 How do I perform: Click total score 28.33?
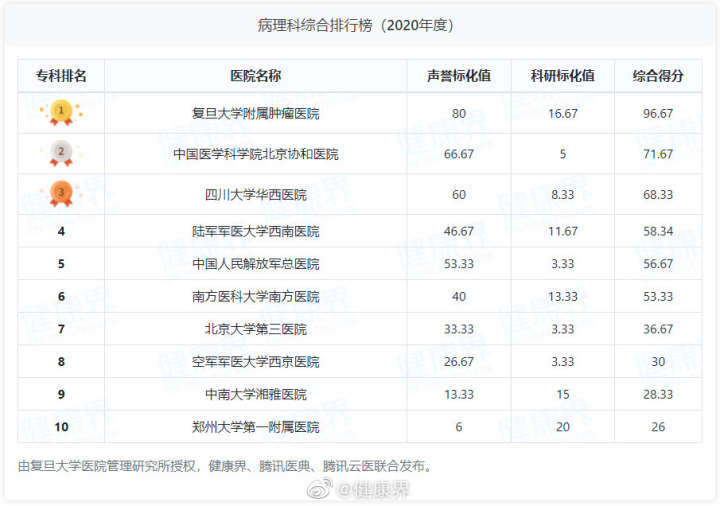pos(658,394)
